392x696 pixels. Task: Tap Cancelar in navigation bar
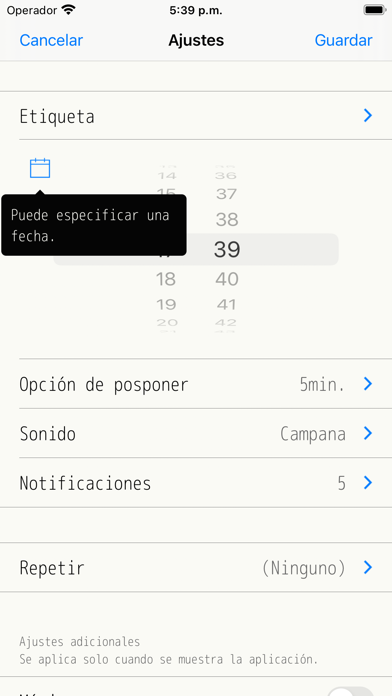pyautogui.click(x=51, y=40)
